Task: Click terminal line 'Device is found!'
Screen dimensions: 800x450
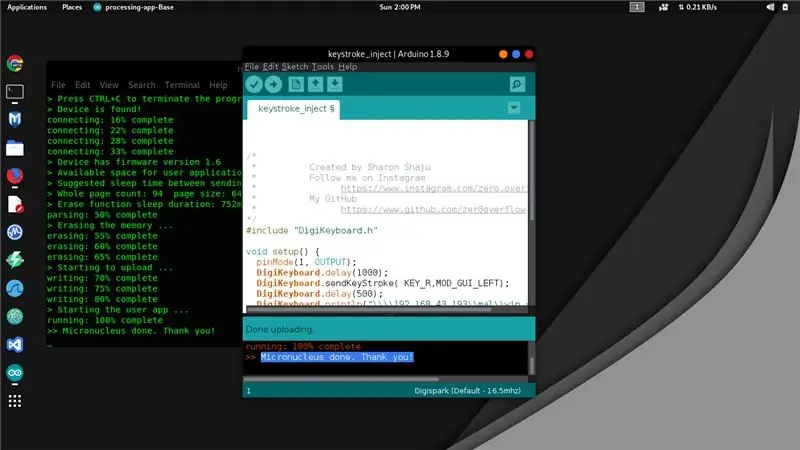Action: tap(99, 109)
